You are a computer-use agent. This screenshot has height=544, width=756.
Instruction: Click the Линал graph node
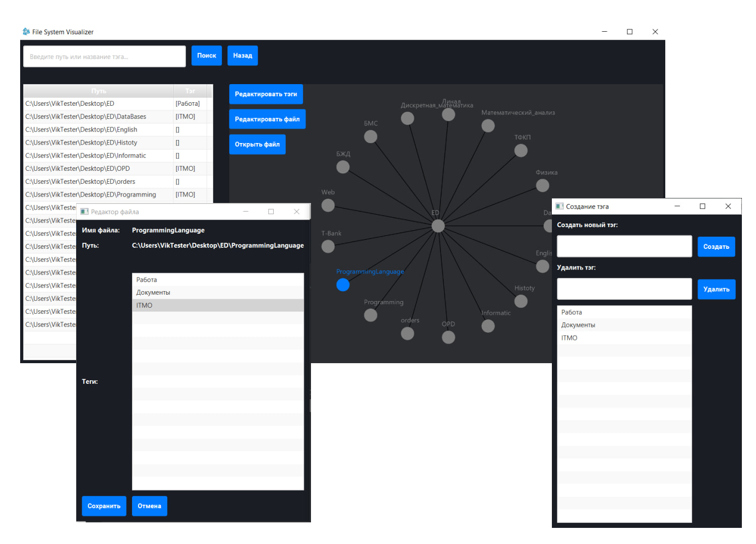(448, 114)
